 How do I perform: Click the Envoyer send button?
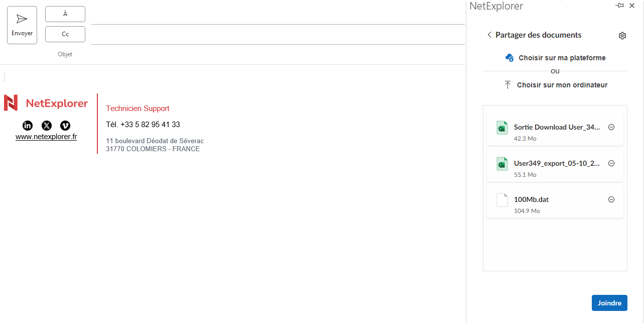coord(22,25)
